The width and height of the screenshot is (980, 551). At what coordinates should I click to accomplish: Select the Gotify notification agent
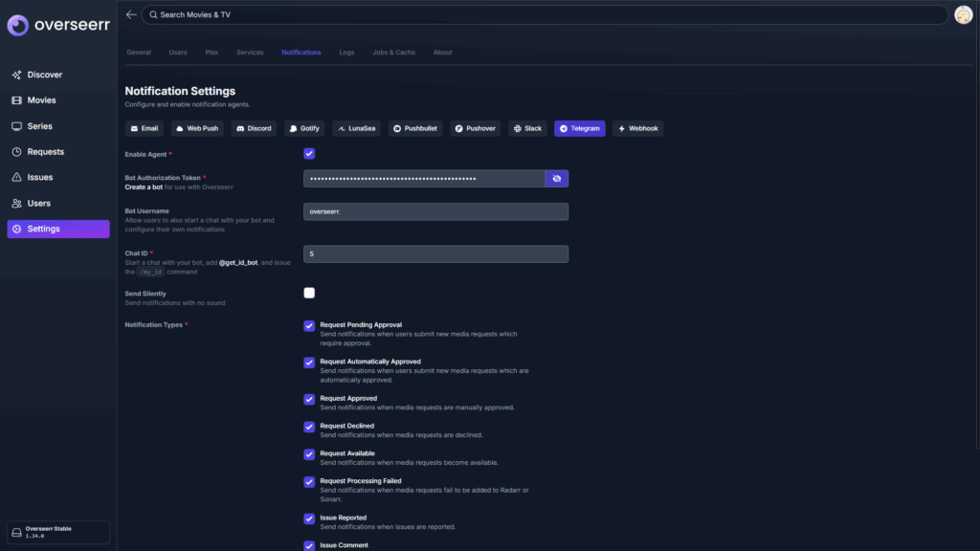coord(304,128)
